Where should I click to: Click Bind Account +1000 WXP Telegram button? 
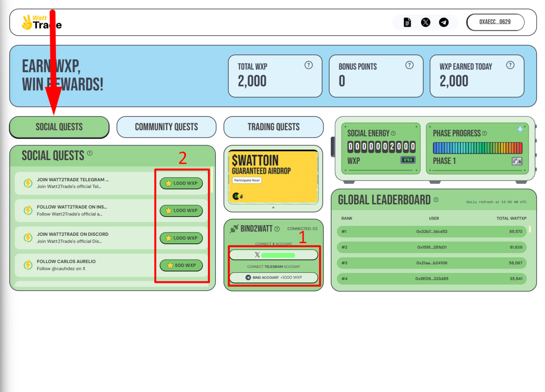tap(274, 278)
